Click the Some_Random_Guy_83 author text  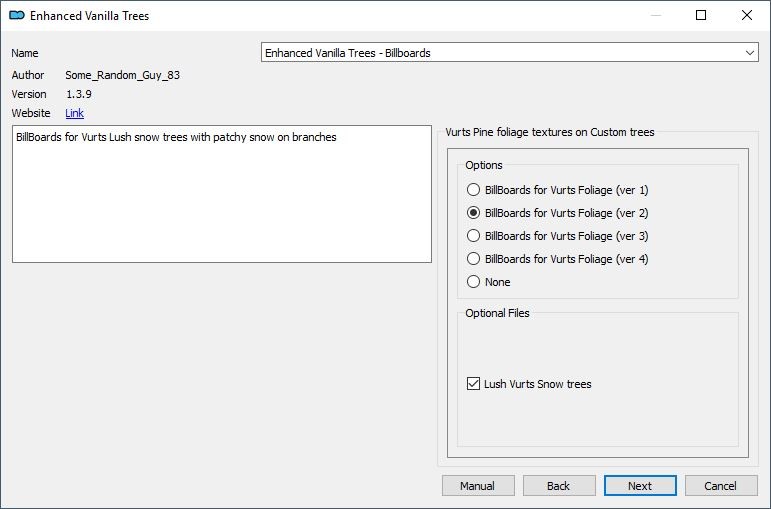point(122,75)
